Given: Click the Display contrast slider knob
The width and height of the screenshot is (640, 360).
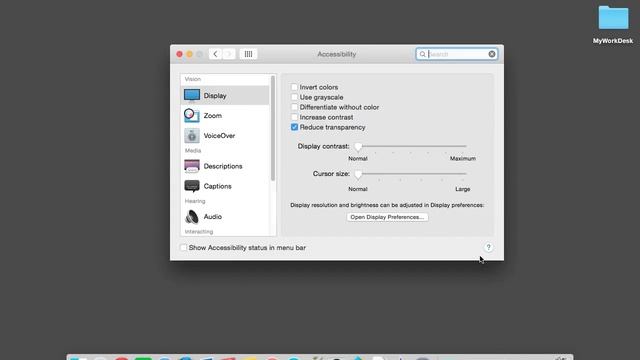Looking at the screenshot, I should point(358,146).
